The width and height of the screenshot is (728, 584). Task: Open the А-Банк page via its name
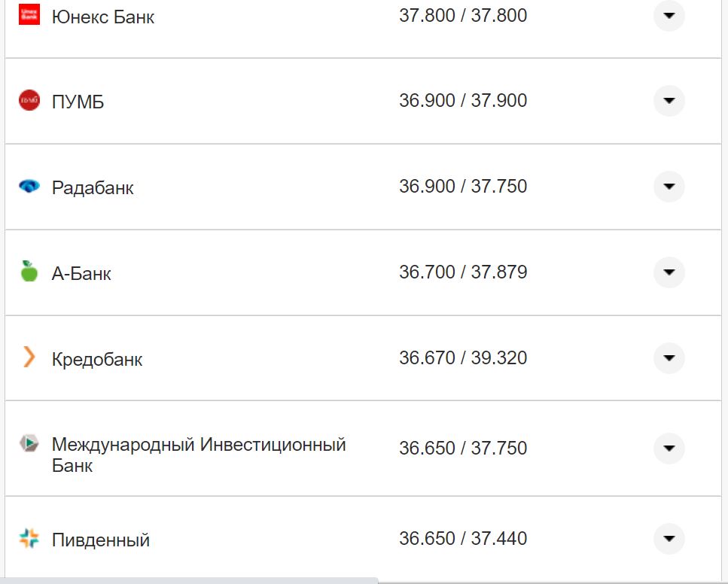pos(81,273)
